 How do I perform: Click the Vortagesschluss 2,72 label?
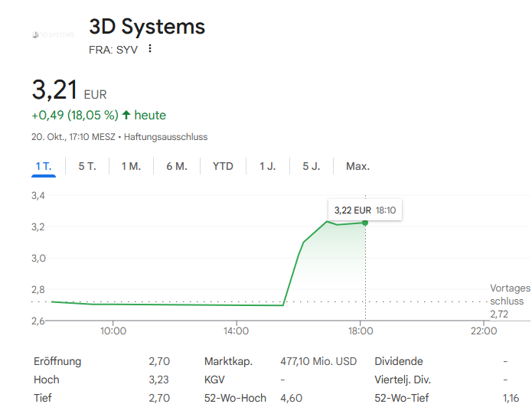(x=509, y=301)
